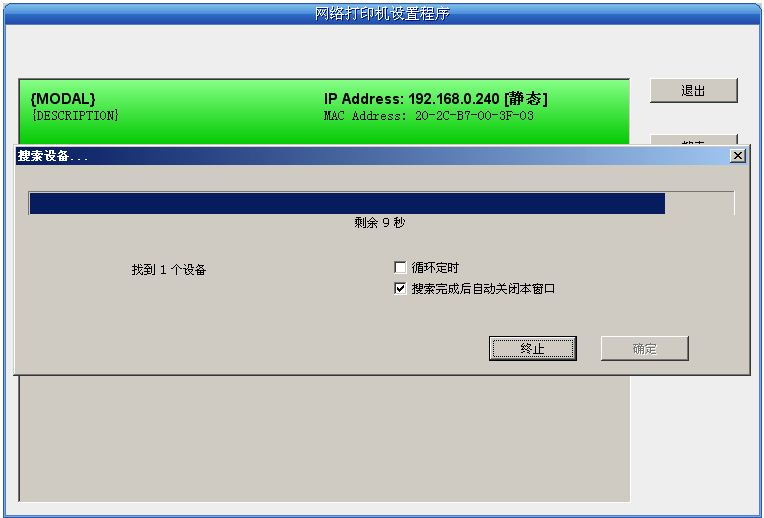
Task: Stop the search with 终止 button
Action: [533, 348]
